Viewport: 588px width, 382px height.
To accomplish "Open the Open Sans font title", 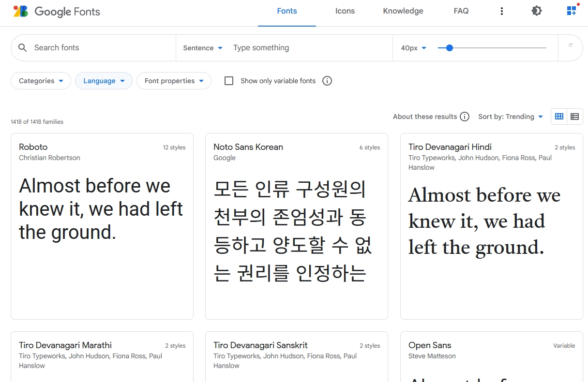I will tap(430, 345).
